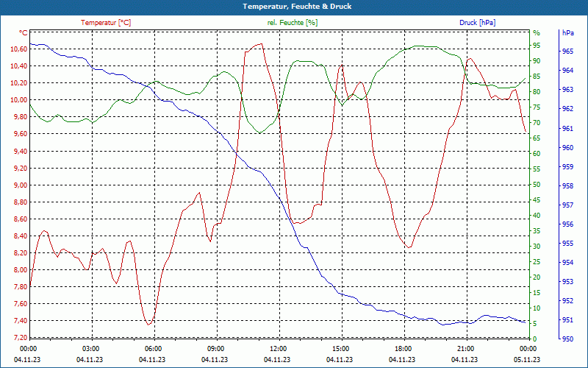The image size is (588, 368).
Task: Click green humidity axis value "75"
Action: (x=537, y=107)
